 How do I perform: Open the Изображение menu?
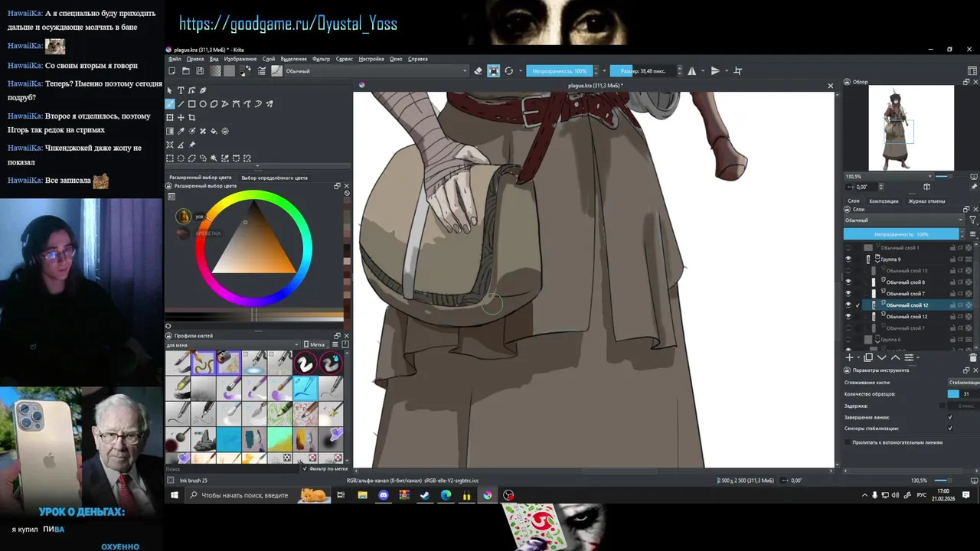click(240, 59)
